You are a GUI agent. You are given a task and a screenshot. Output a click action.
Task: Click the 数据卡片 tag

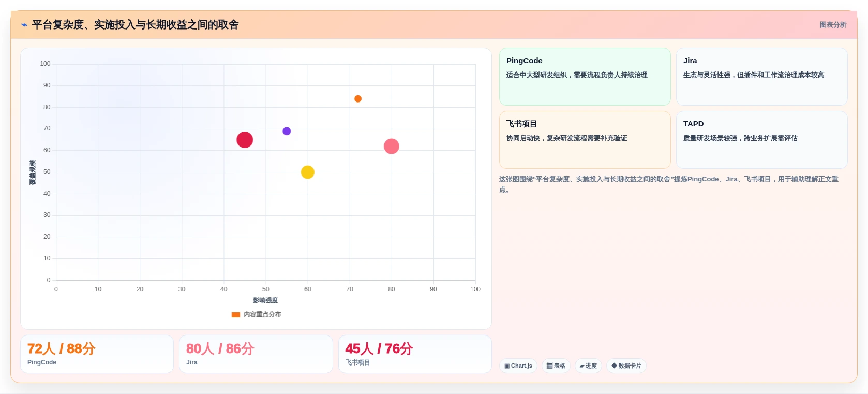[626, 366]
